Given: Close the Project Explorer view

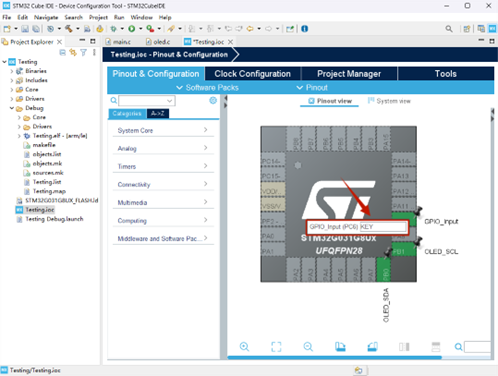Looking at the screenshot, I should [x=59, y=42].
